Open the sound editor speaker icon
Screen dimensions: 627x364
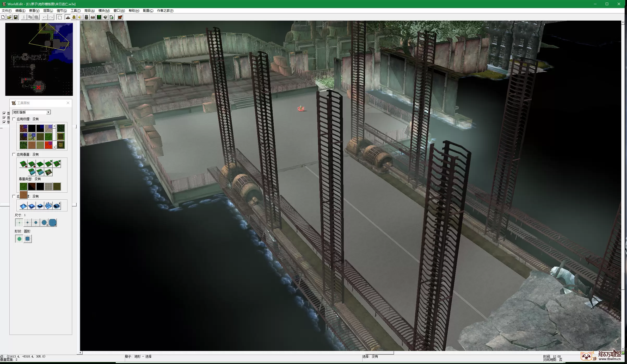pos(80,17)
